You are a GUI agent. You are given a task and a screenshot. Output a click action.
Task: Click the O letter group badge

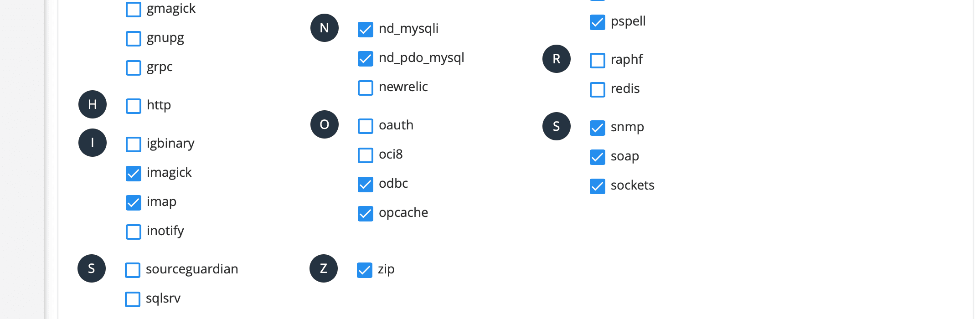[325, 124]
